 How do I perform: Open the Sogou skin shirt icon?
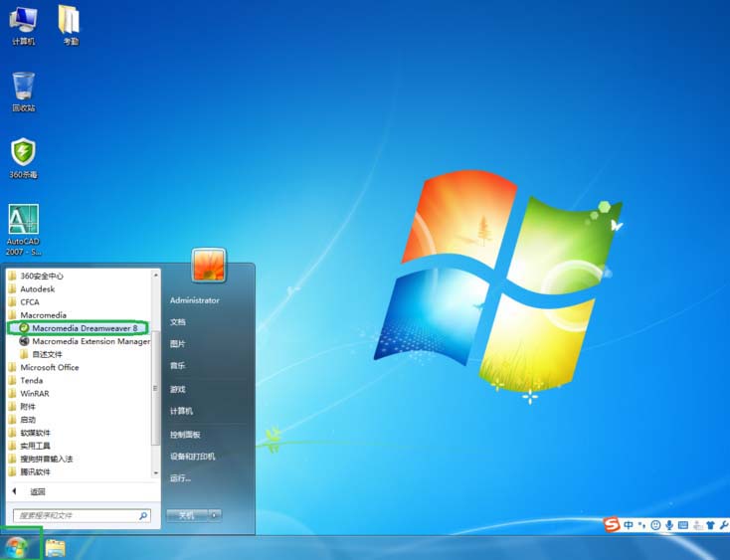click(710, 525)
